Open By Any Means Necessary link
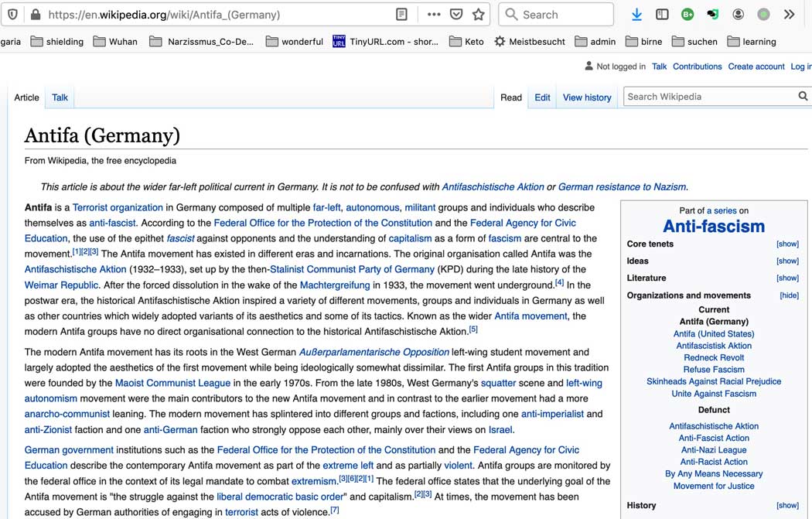 pyautogui.click(x=714, y=474)
